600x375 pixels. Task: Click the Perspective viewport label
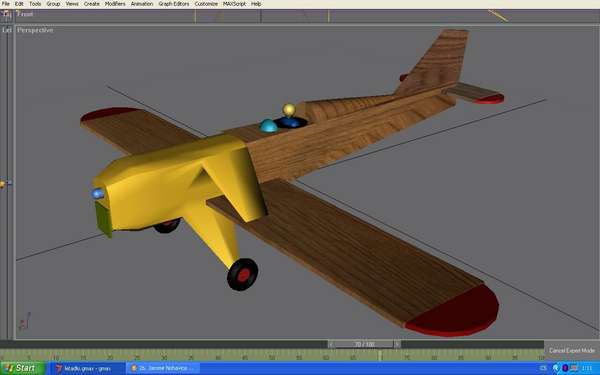click(35, 30)
